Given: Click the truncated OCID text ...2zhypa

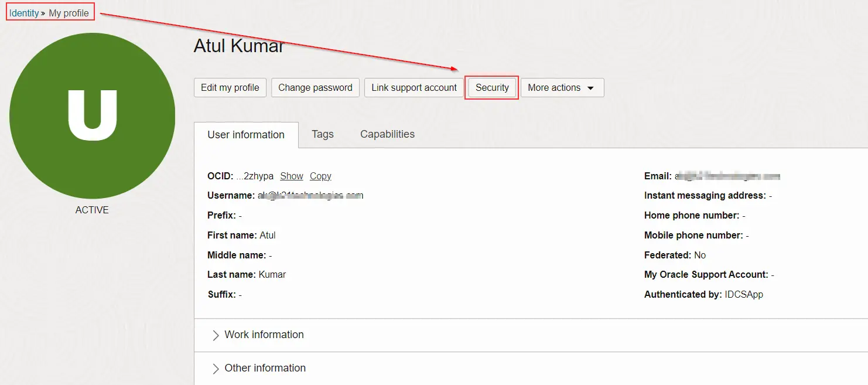Looking at the screenshot, I should tap(255, 176).
